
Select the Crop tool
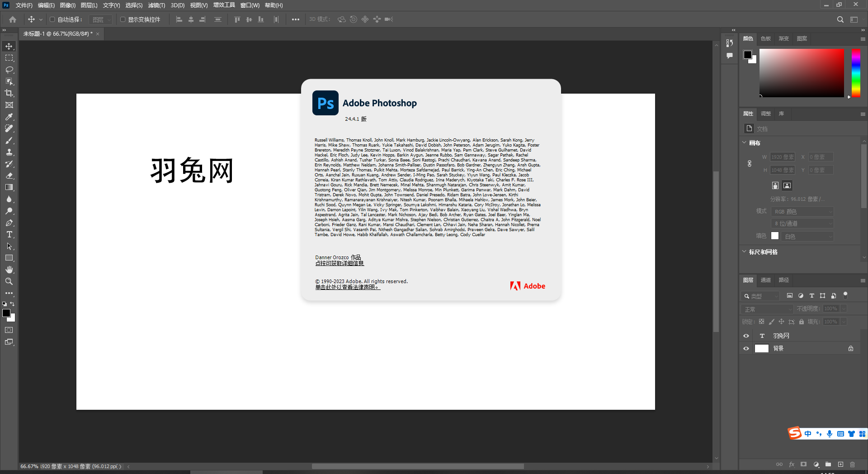(9, 93)
